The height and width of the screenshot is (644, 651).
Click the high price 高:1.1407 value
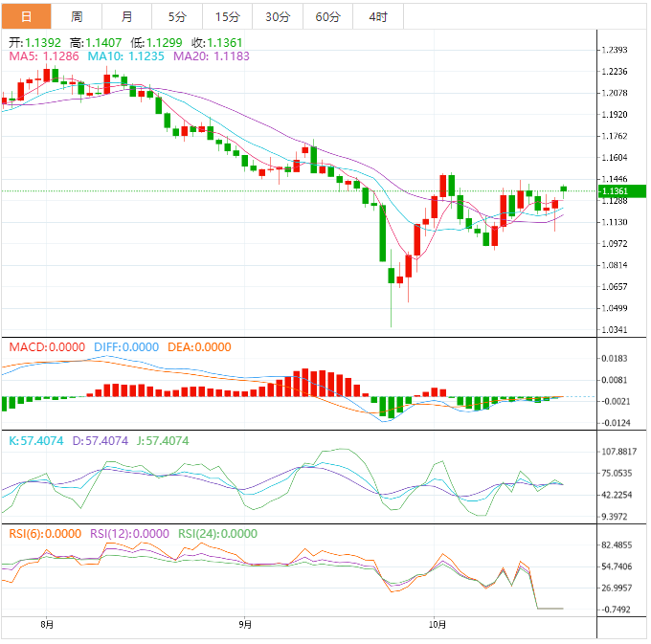point(96,43)
